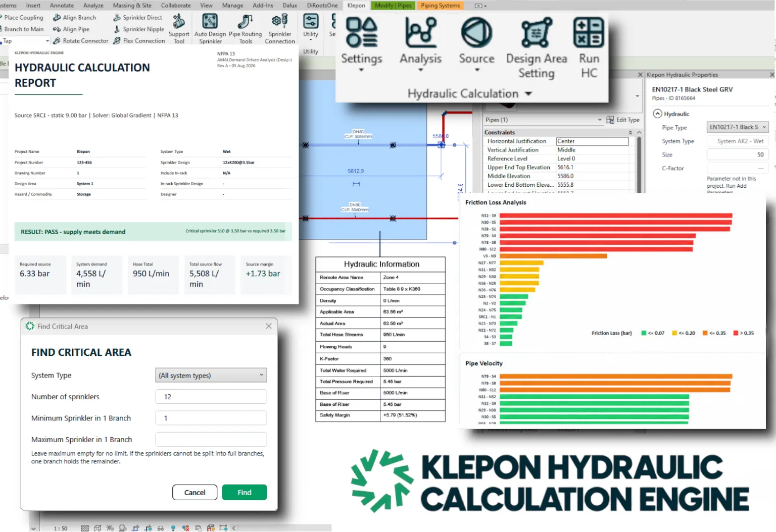The image size is (776, 532).
Task: Select the Align Pipe tool
Action: [71, 29]
